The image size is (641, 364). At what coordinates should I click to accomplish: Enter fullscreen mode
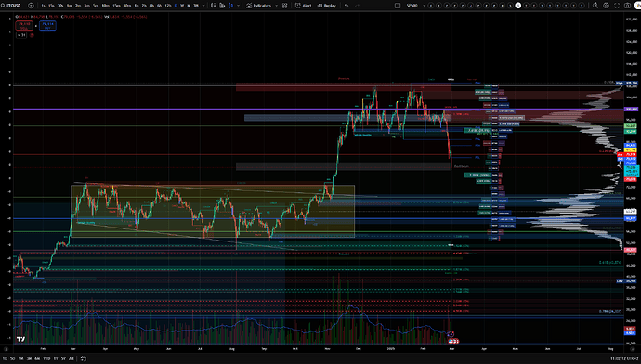617,6
